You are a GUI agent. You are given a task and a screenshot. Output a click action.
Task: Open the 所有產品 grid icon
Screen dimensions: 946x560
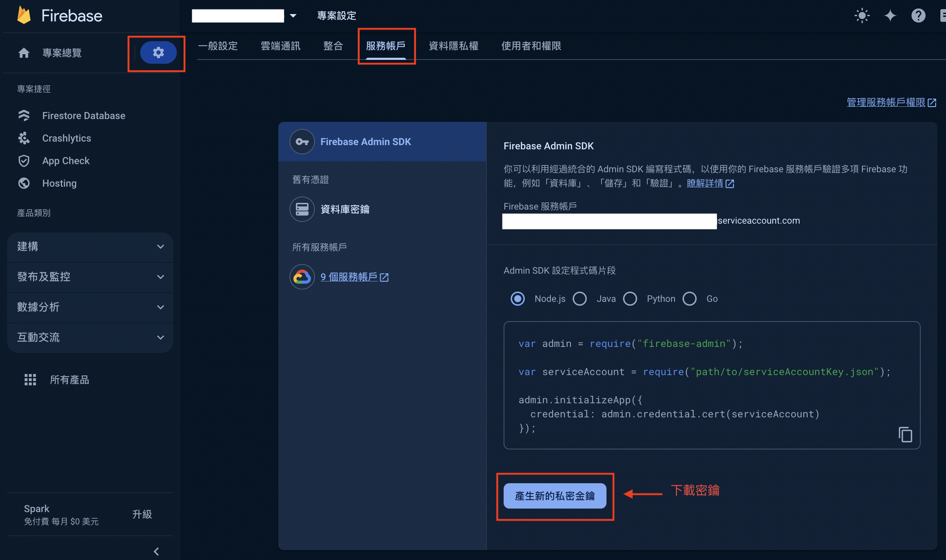(30, 380)
